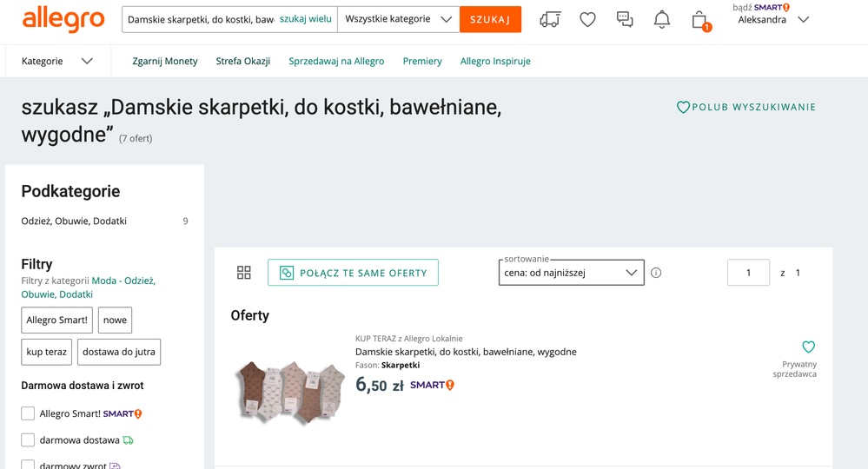Open the delivery truck icon in header
This screenshot has height=469, width=868.
point(550,19)
